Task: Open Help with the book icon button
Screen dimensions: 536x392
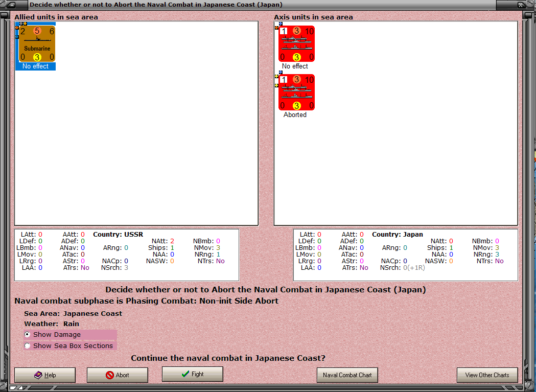Action: point(45,375)
